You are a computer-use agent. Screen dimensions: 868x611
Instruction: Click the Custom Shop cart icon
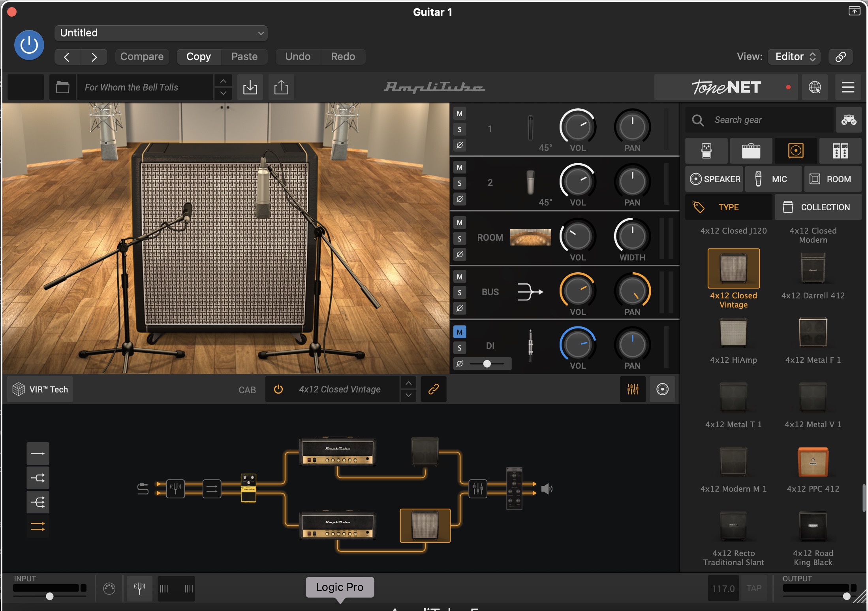pos(848,120)
